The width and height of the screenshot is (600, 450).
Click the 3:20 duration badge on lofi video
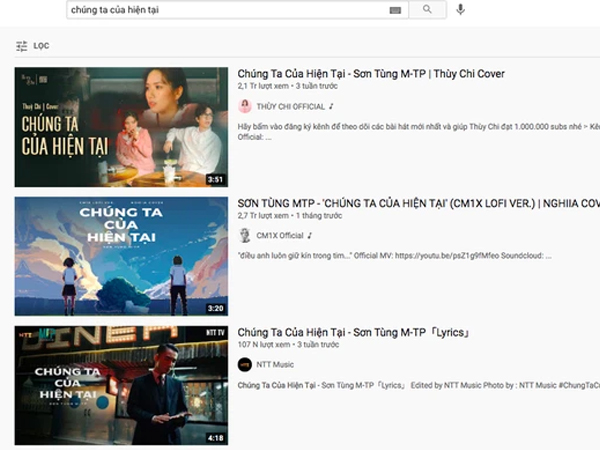coord(213,308)
